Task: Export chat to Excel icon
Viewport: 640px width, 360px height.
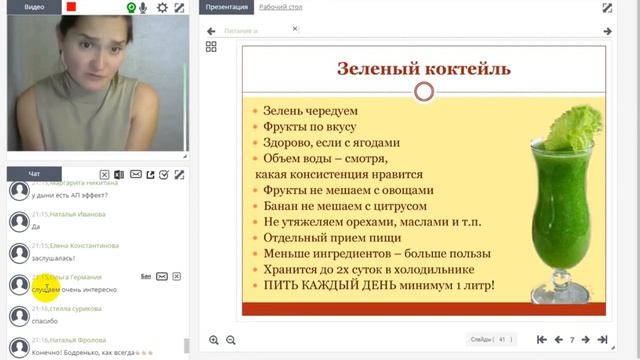Action: click(119, 175)
